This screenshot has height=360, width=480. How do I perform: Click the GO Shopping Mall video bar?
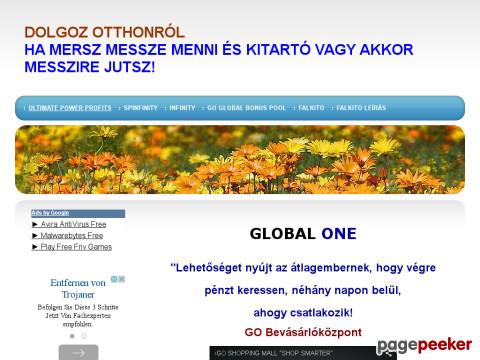tap(303, 353)
